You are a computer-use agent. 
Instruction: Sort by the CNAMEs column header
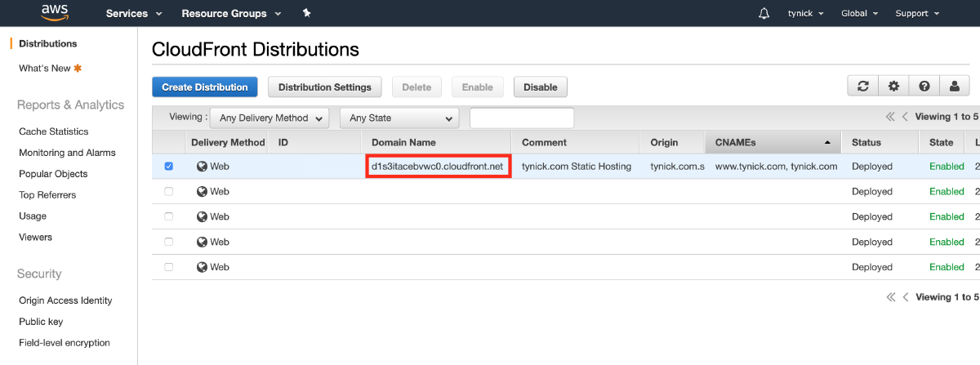(x=773, y=142)
